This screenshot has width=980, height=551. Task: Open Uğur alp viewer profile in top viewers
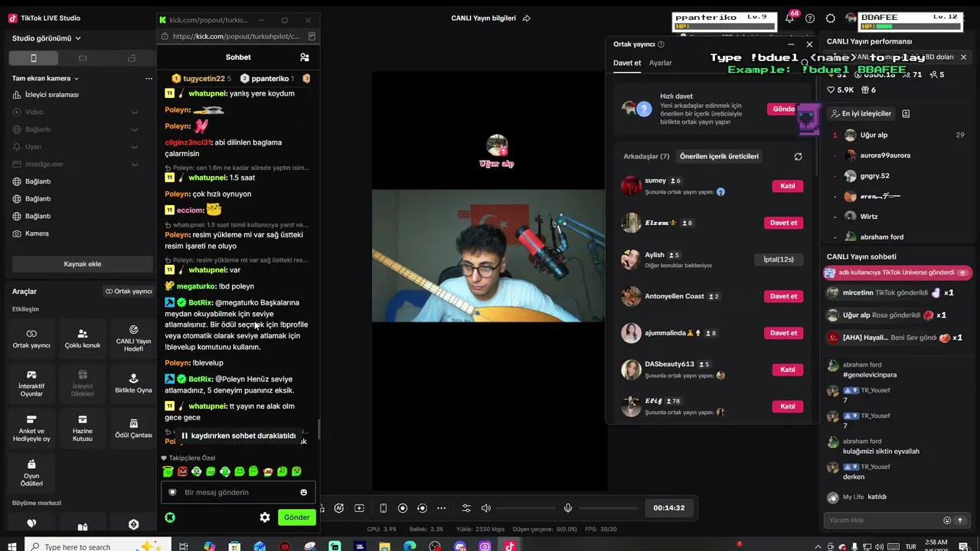click(874, 135)
